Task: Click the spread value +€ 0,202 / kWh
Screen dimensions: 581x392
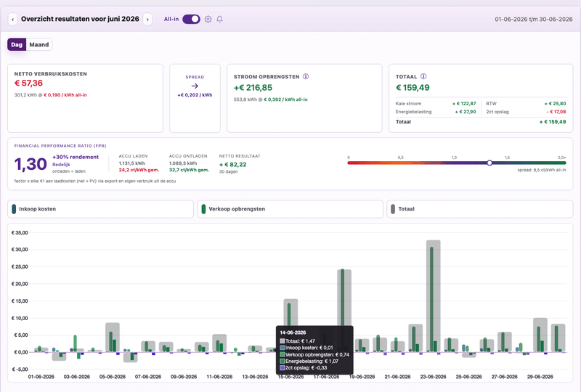Action: (x=195, y=95)
